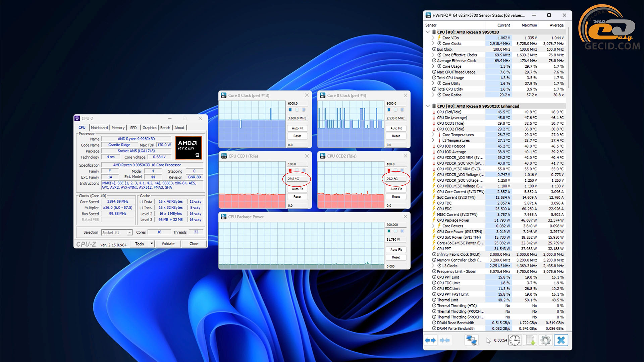
Task: Click the Tools button in CPU-Z
Action: point(140,244)
